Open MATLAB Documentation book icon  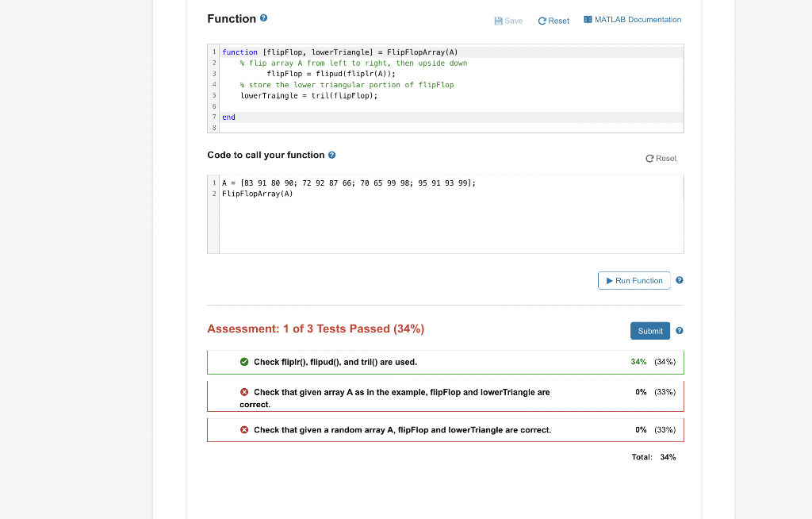click(588, 20)
